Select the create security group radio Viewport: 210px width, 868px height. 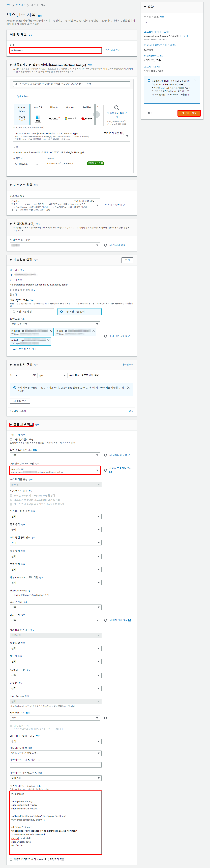point(14,312)
